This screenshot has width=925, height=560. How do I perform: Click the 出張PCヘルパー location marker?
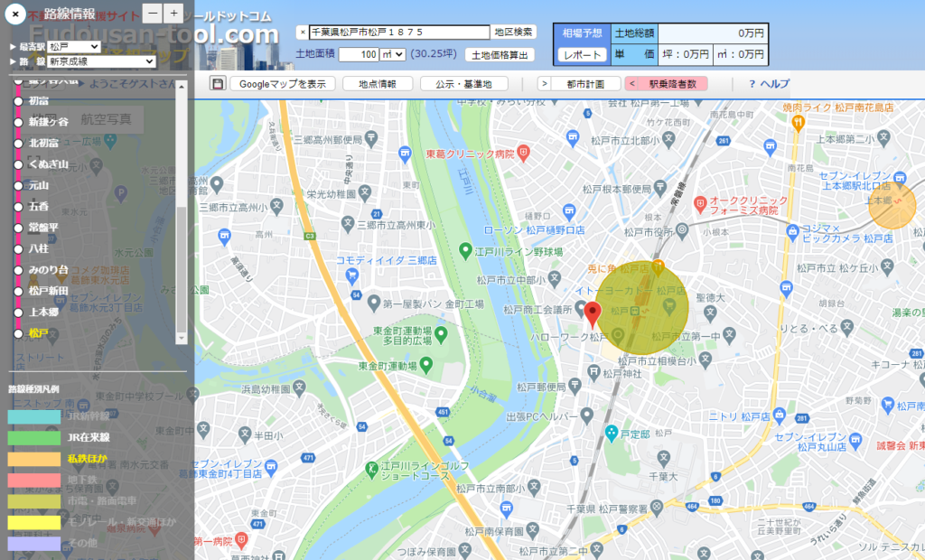pyautogui.click(x=586, y=415)
